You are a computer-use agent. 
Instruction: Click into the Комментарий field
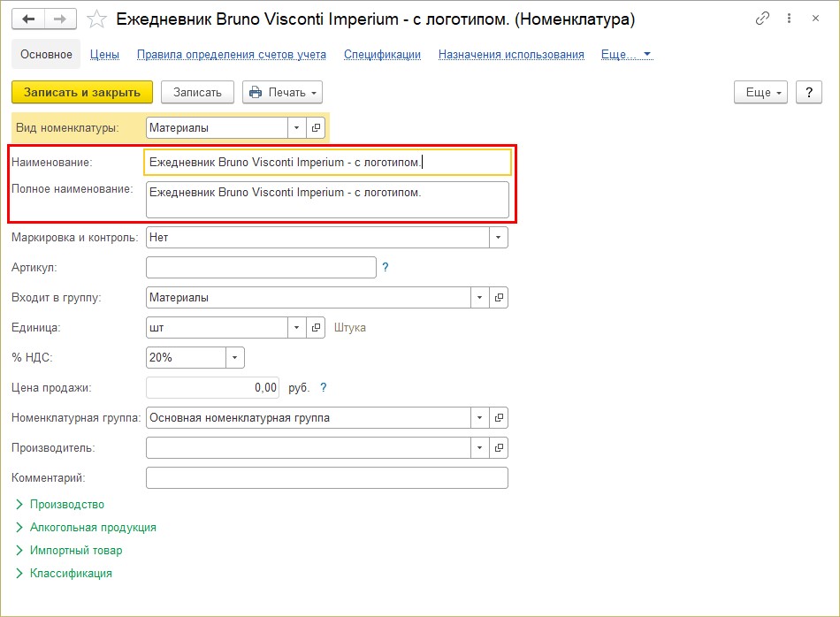[327, 477]
